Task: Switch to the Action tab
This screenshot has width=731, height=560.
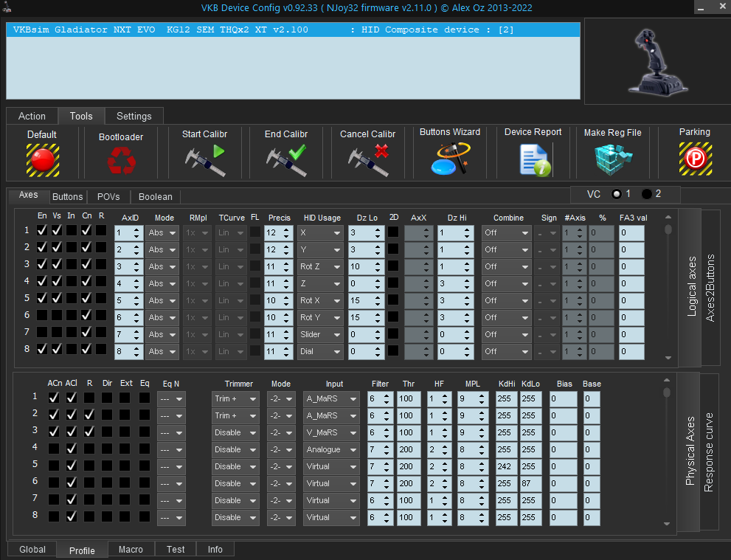Action: click(x=32, y=116)
